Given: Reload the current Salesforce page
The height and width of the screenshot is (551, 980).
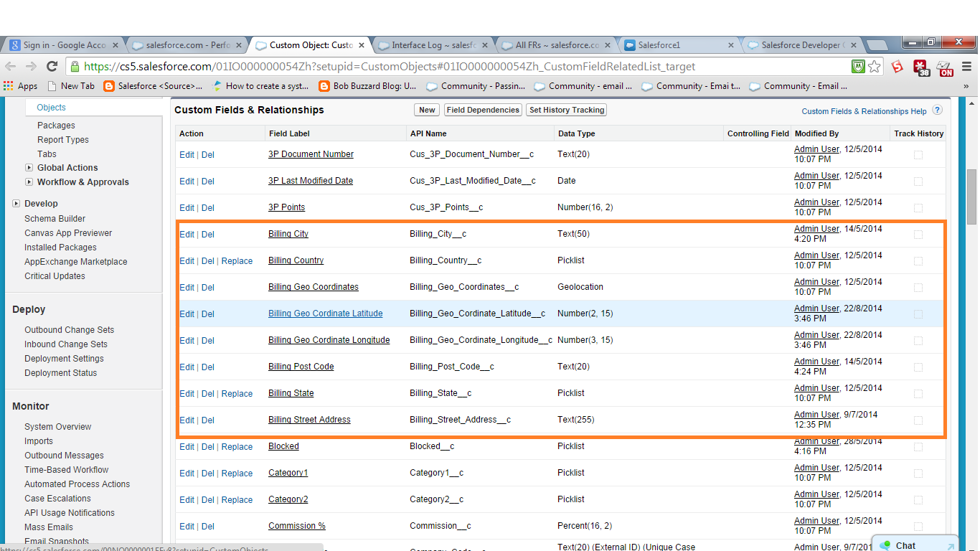Looking at the screenshot, I should (52, 67).
